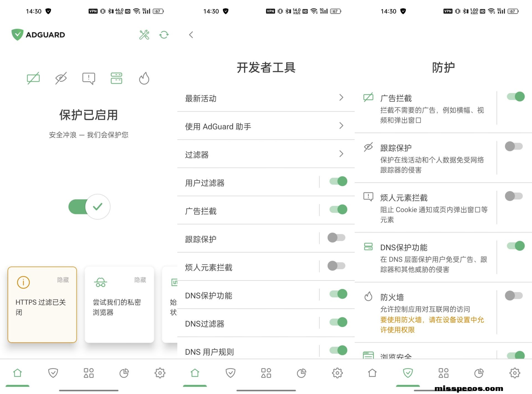This screenshot has width=532, height=394.
Task: Open 烦人元素拦截 entry text in 防护
Action: [x=404, y=198]
